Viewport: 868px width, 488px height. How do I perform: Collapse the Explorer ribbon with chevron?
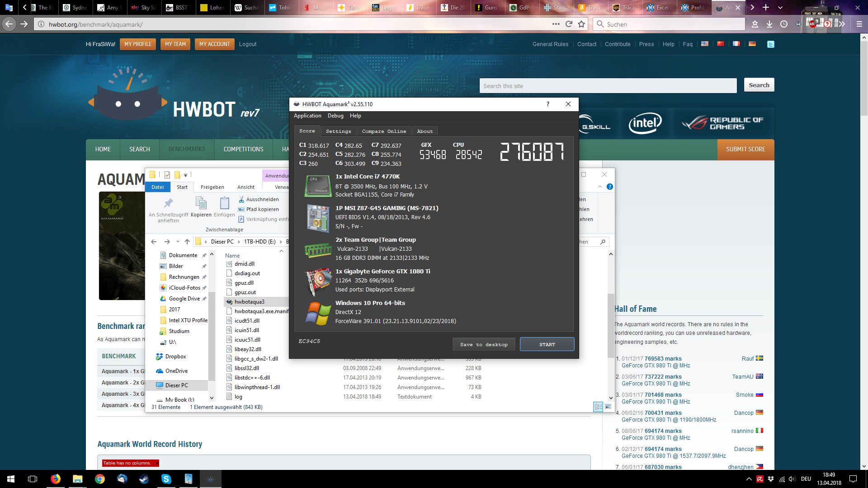click(x=600, y=187)
